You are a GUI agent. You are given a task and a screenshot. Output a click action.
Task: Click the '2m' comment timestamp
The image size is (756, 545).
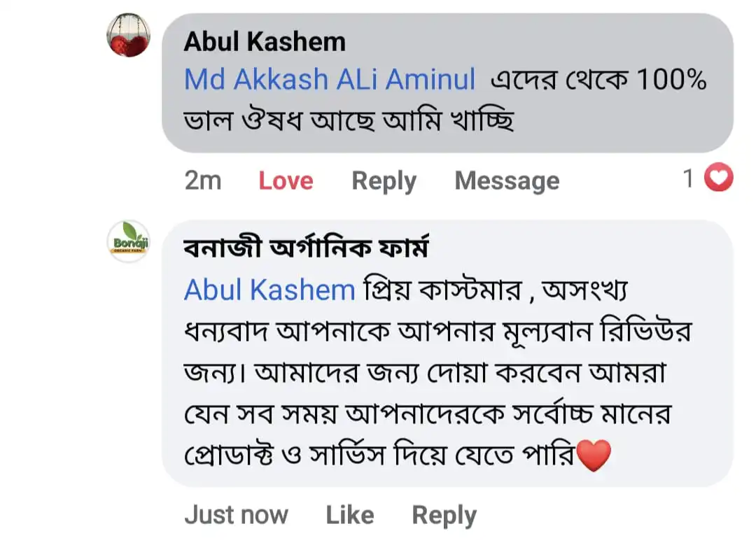[202, 181]
